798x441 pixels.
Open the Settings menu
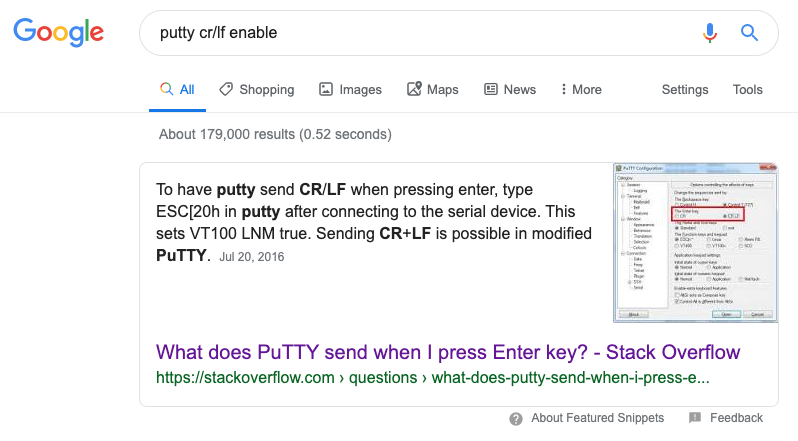coord(685,89)
